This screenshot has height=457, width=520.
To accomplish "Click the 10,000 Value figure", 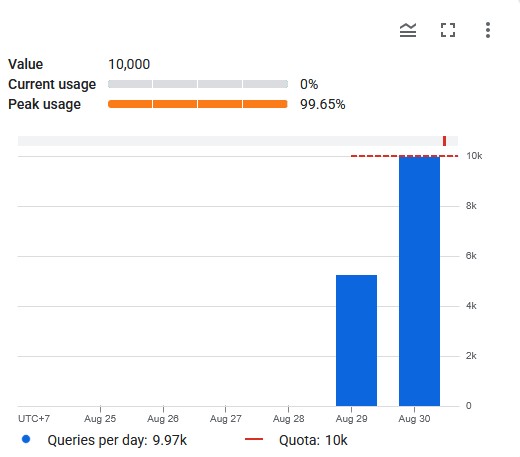I will coord(129,64).
